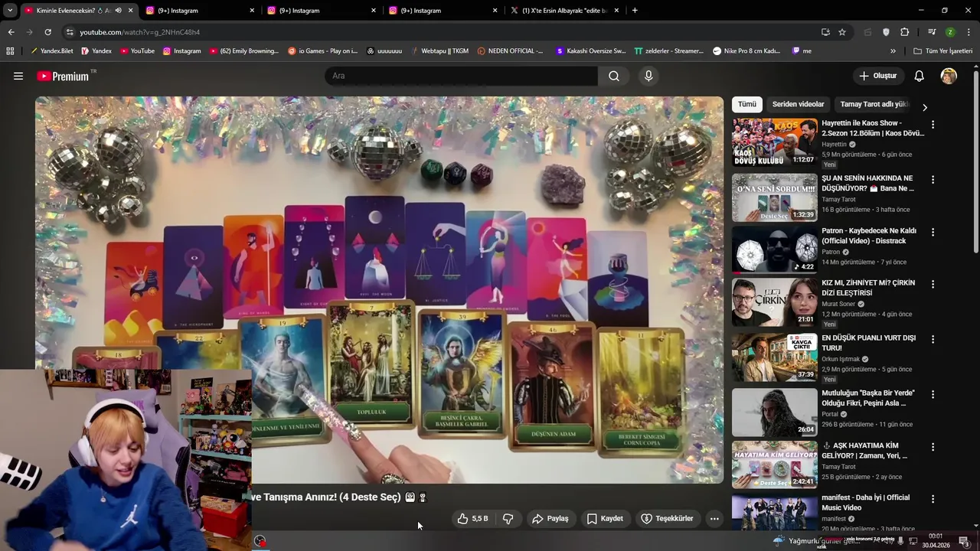
Task: Open Murat Soner channel name
Action: tap(838, 304)
